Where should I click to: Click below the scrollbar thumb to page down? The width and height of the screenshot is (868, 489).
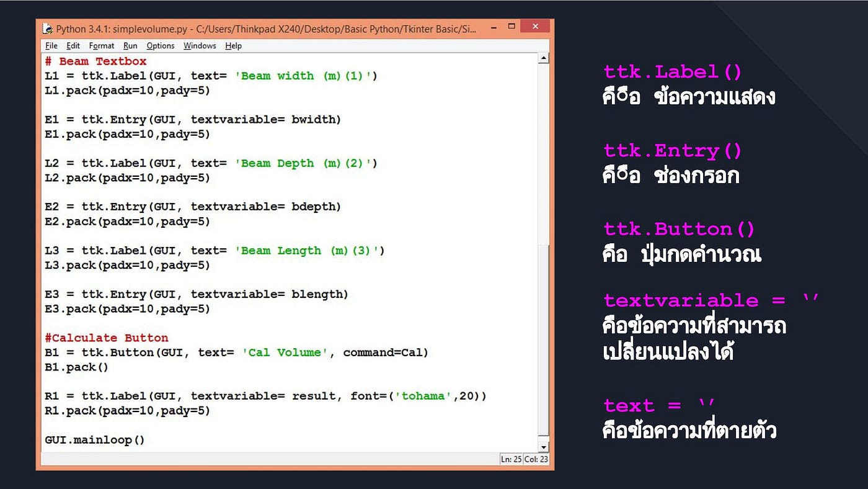point(544,341)
